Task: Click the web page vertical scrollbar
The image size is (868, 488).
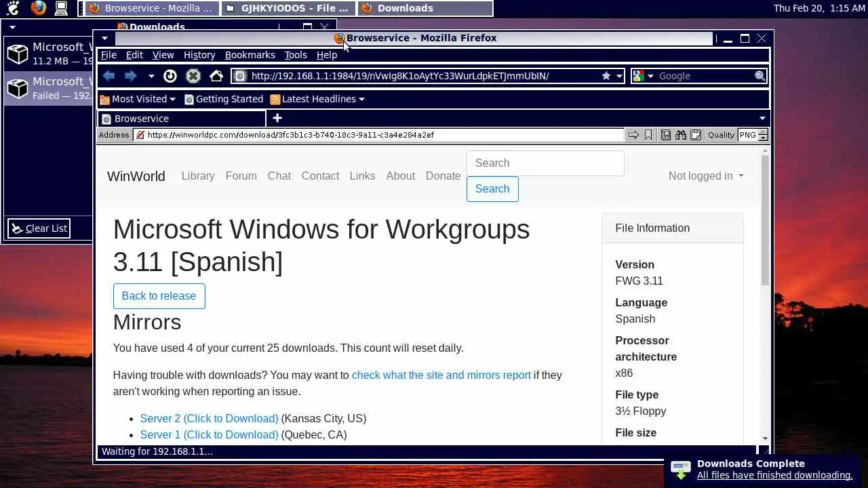Action: (x=765, y=220)
